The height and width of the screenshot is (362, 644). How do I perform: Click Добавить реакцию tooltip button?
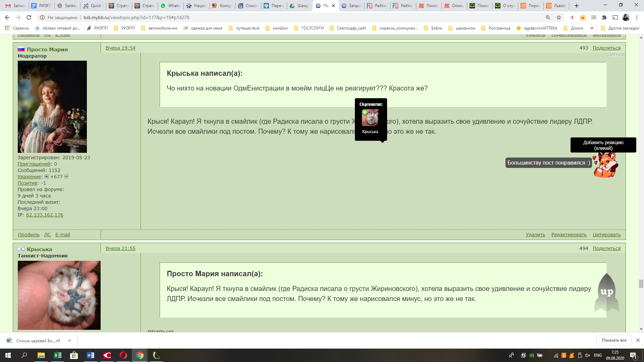tap(603, 145)
